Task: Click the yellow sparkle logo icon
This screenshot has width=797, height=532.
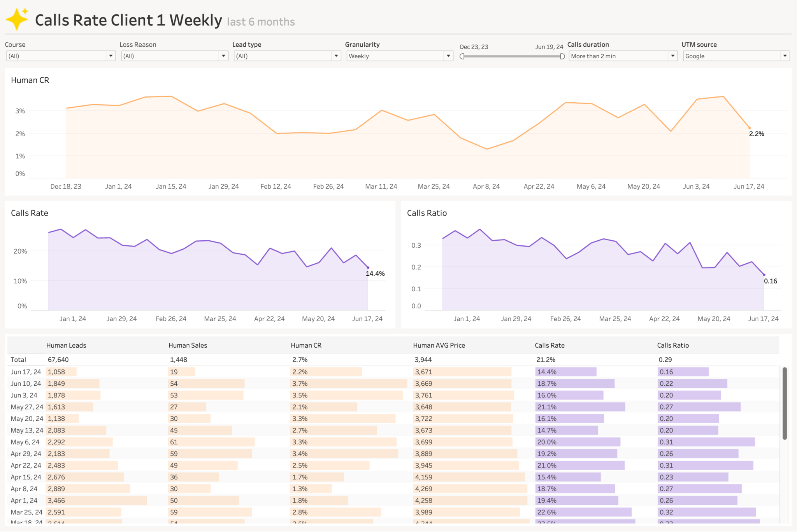Action: click(x=17, y=19)
